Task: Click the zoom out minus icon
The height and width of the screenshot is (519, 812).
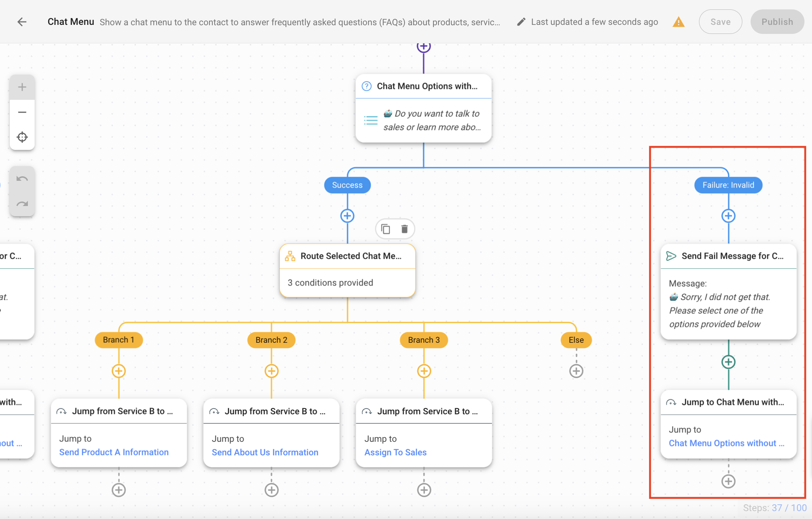Action: (22, 112)
